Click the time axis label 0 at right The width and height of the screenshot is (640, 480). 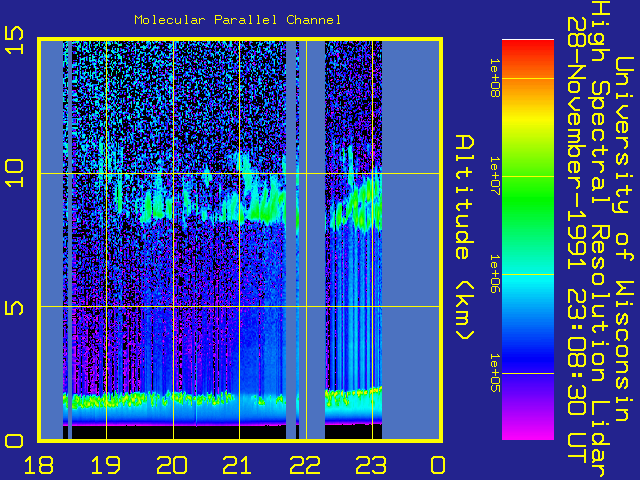(x=438, y=465)
